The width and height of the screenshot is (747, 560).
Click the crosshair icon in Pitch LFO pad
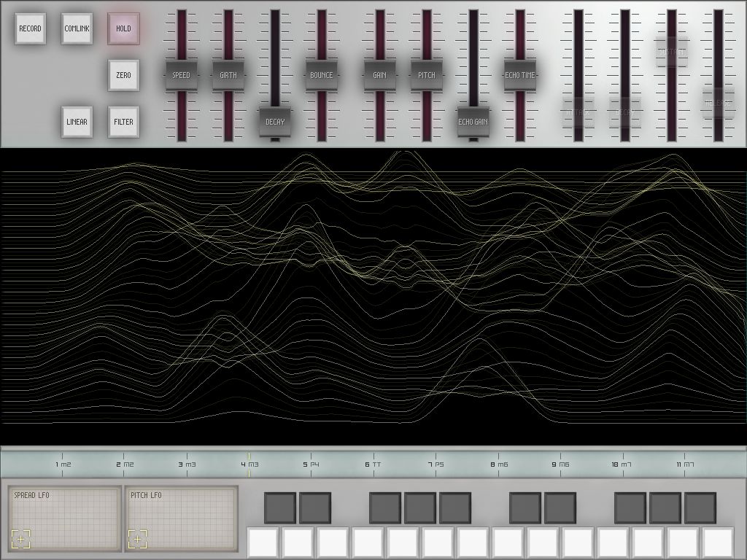click(x=137, y=539)
